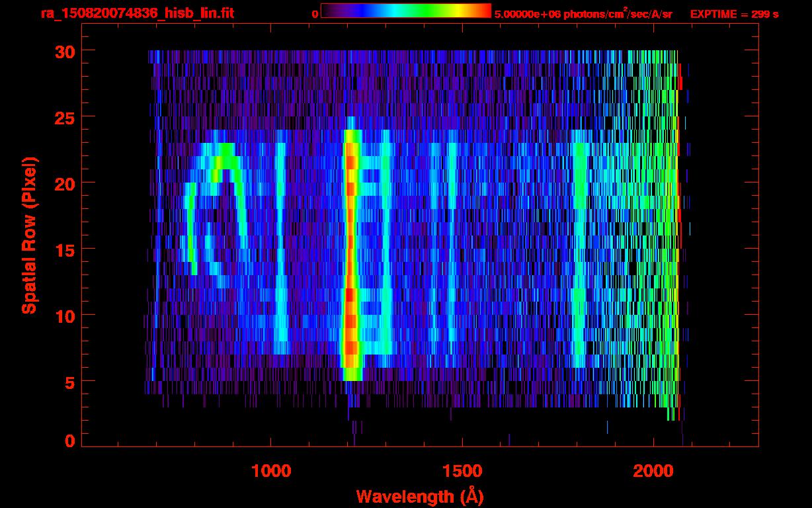Image resolution: width=812 pixels, height=508 pixels.
Task: Click the y-axis tick label 5
Action: pyautogui.click(x=69, y=382)
